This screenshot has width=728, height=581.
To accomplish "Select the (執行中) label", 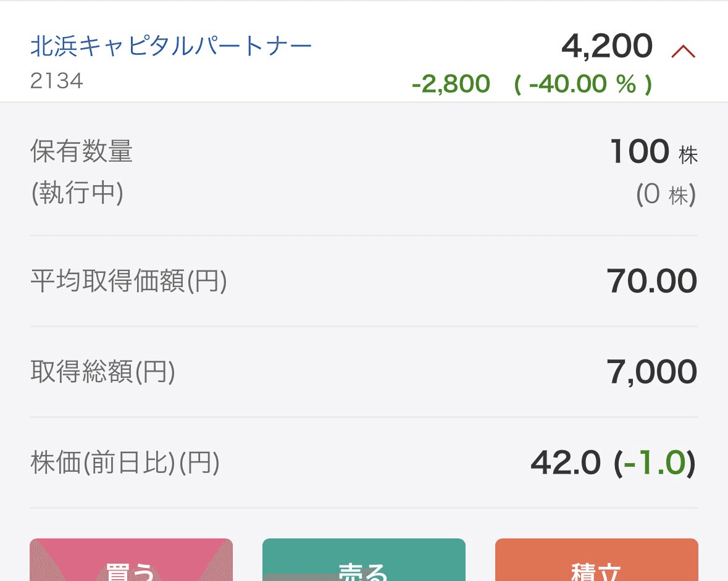I will [77, 194].
